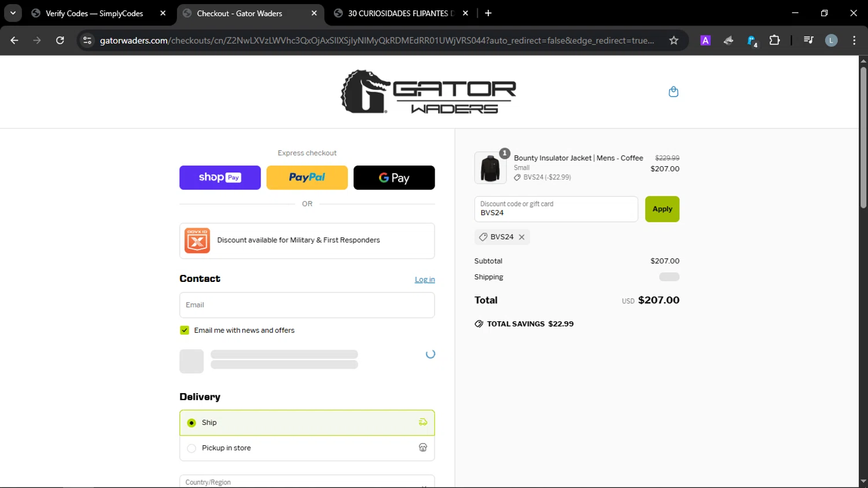
Task: Open the shopping bag cart icon
Action: [673, 91]
